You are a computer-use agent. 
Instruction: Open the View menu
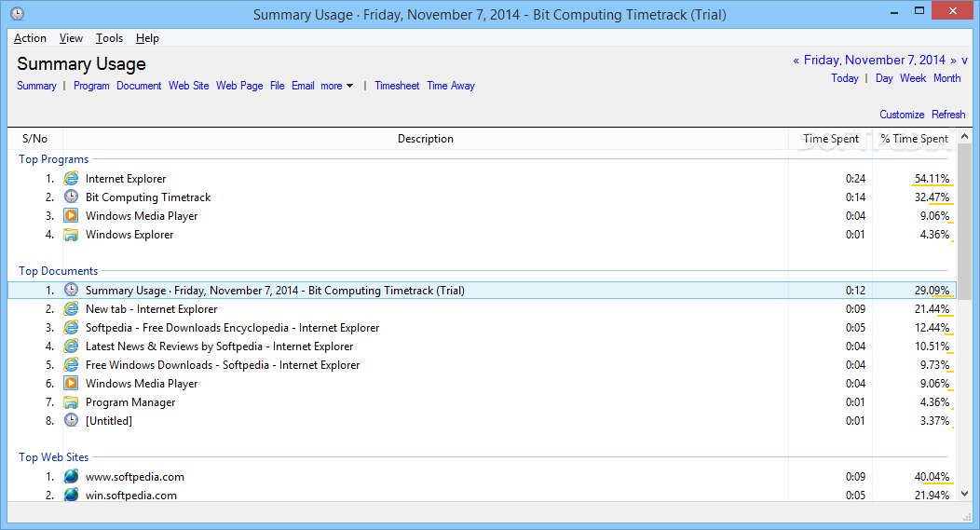(71, 38)
